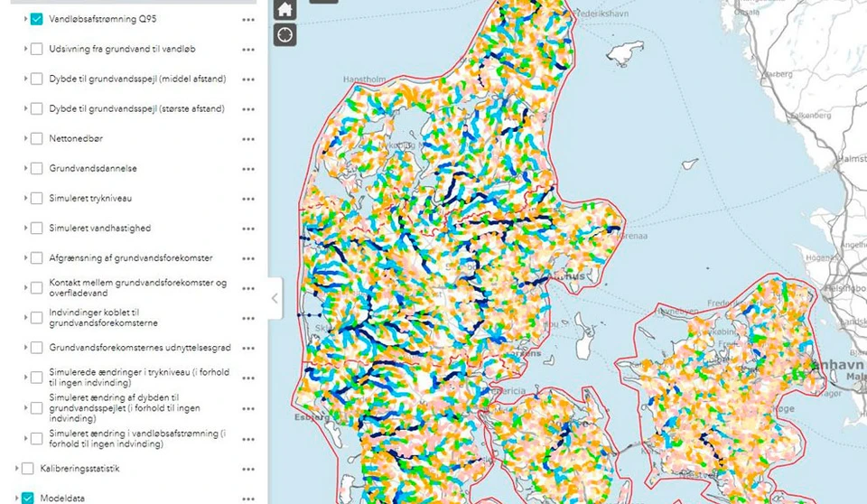Open options for Afgrænsning af grundvandsforekomster
Viewport: 867px width, 504px height.
pos(248,258)
